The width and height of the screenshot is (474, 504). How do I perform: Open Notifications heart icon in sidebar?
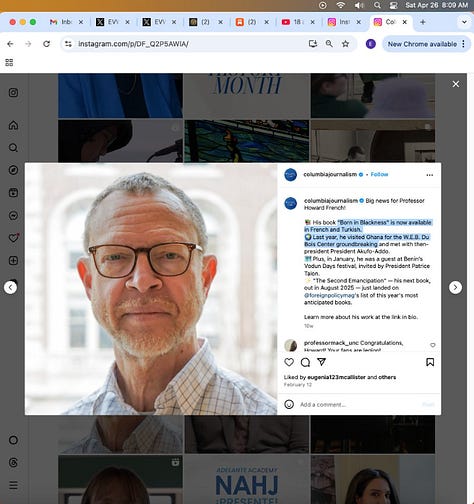pyautogui.click(x=13, y=238)
